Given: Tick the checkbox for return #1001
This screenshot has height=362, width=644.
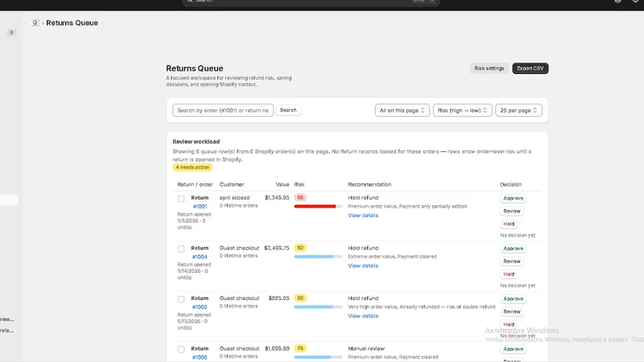Looking at the screenshot, I should (x=181, y=199).
